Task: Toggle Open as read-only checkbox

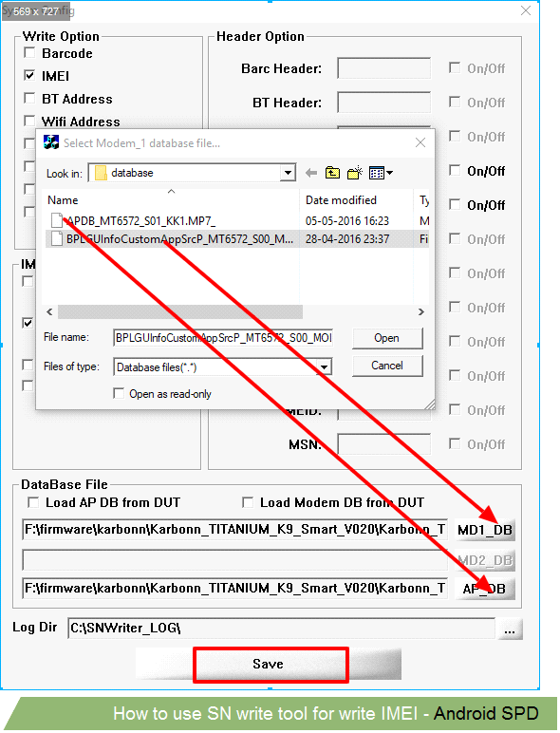Action: coord(119,394)
